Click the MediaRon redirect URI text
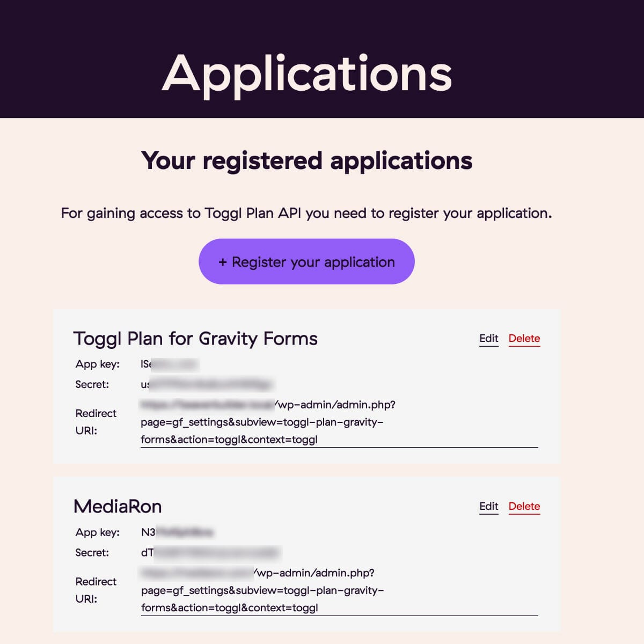Viewport: 644px width, 644px height. point(262,590)
